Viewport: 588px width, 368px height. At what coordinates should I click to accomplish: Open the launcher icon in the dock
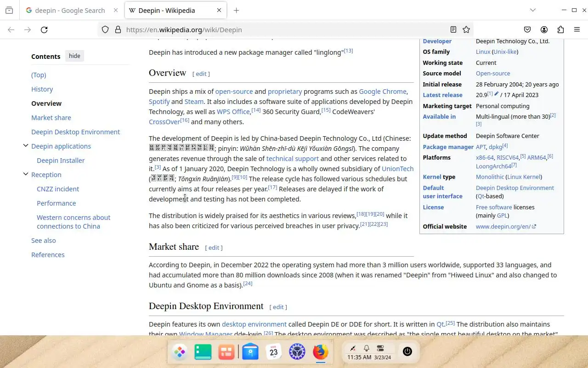(179, 352)
